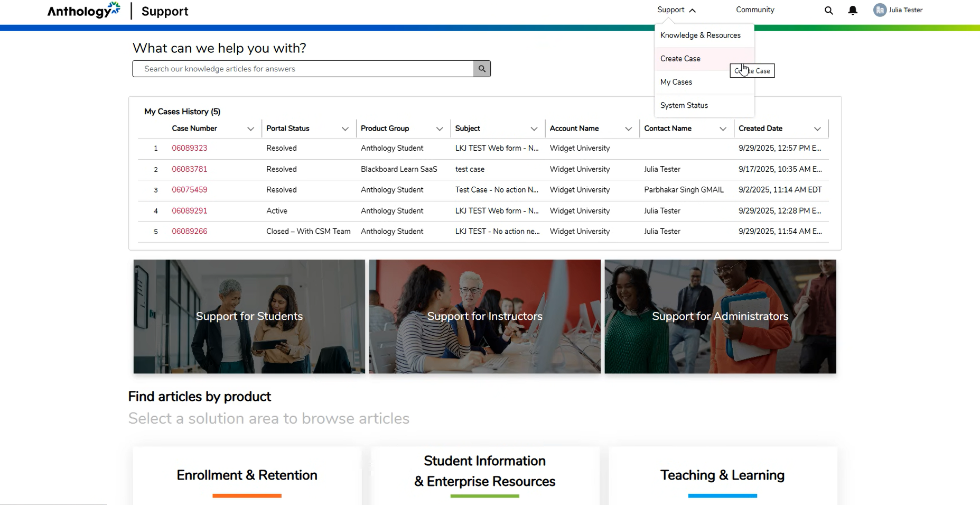Show the Created Date column dropdown
The height and width of the screenshot is (505, 980).
click(817, 129)
